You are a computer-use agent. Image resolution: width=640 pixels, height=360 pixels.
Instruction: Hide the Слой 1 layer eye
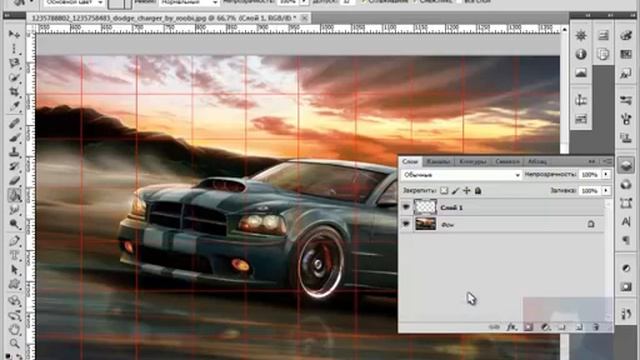406,207
